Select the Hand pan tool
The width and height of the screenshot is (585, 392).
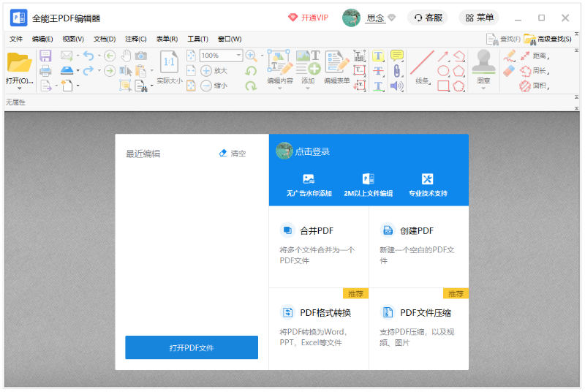tap(125, 56)
